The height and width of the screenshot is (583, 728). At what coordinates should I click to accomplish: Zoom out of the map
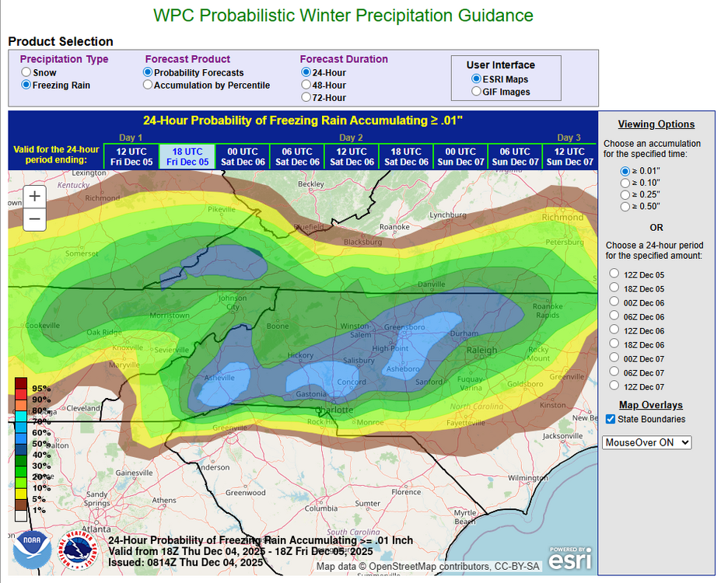34,220
